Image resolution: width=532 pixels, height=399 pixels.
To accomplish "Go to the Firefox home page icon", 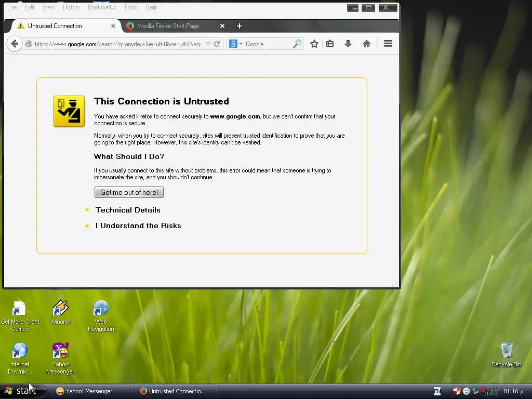I will click(366, 44).
